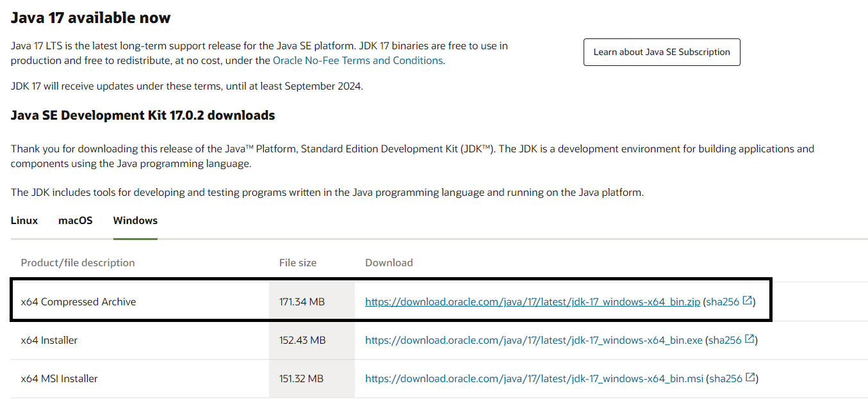Click the Download column header
868x402 pixels.
tap(389, 262)
